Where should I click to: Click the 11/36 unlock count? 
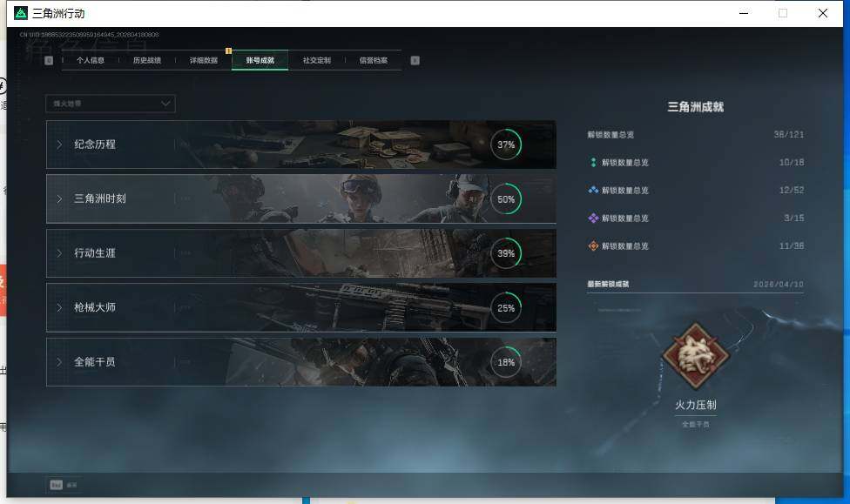(792, 246)
